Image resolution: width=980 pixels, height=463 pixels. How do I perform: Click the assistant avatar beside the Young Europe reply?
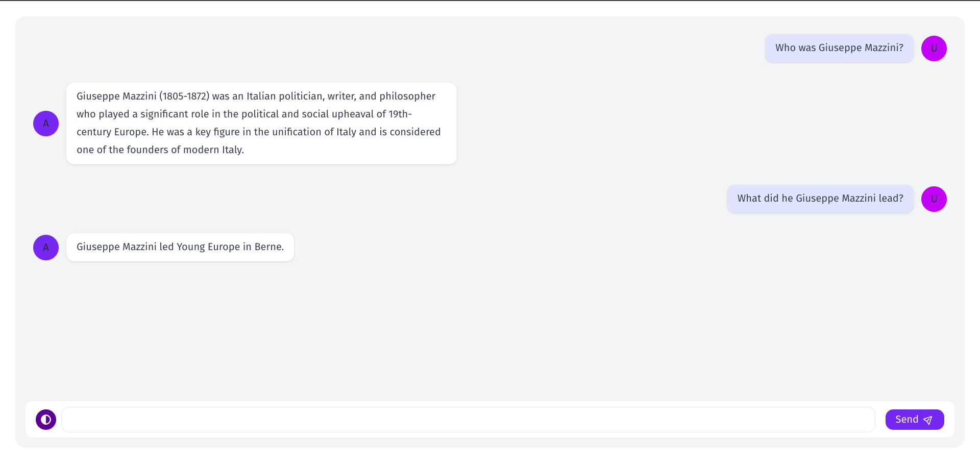(x=46, y=248)
